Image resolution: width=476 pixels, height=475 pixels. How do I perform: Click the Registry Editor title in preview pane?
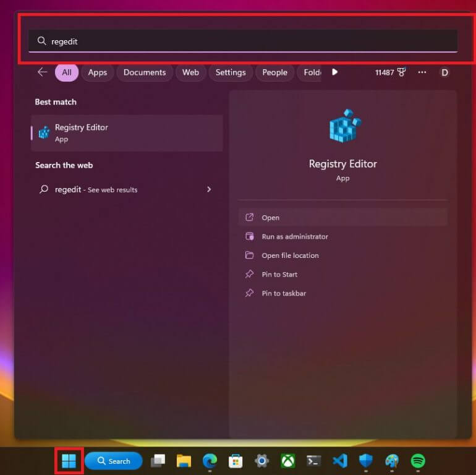(x=342, y=164)
